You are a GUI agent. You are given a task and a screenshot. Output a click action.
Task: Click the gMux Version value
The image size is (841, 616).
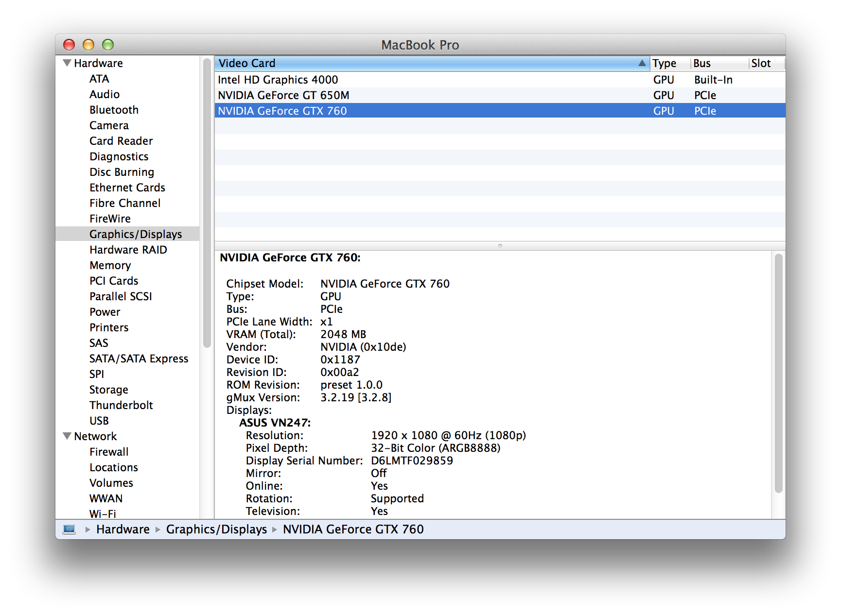tap(356, 397)
